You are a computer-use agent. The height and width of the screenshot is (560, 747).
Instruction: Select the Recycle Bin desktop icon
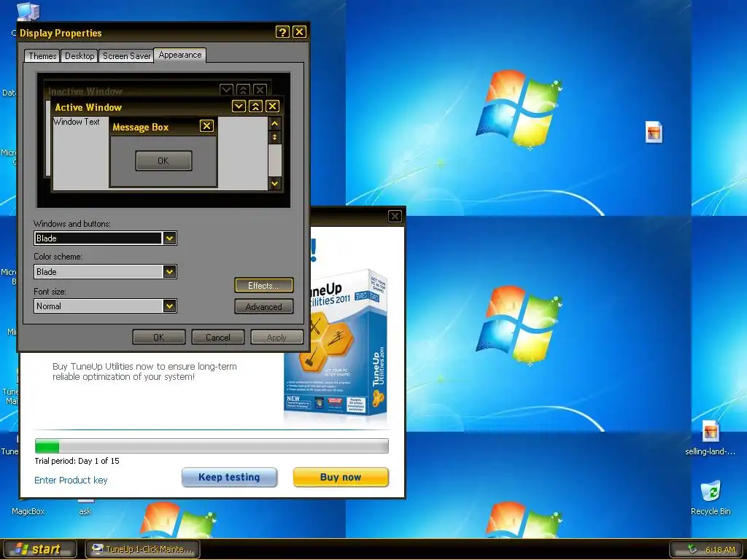711,497
